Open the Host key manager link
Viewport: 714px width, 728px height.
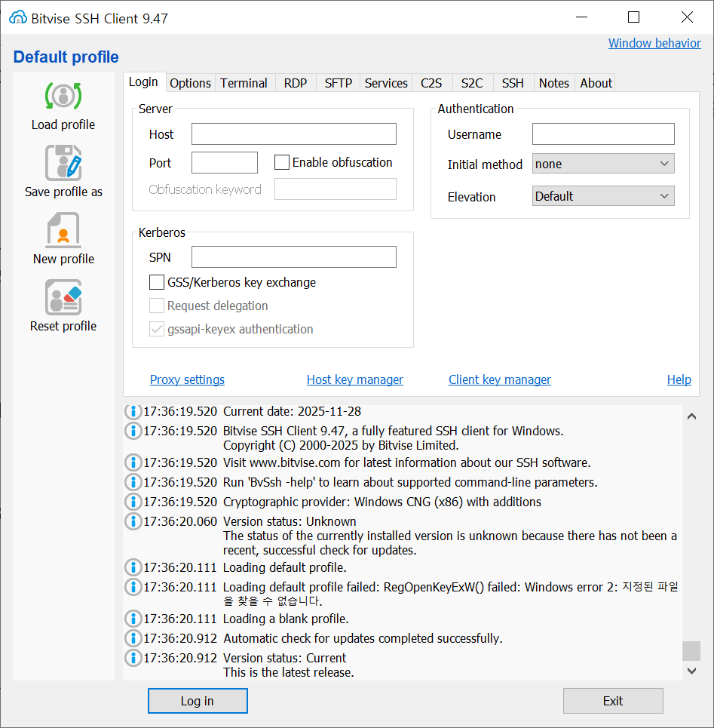point(354,379)
